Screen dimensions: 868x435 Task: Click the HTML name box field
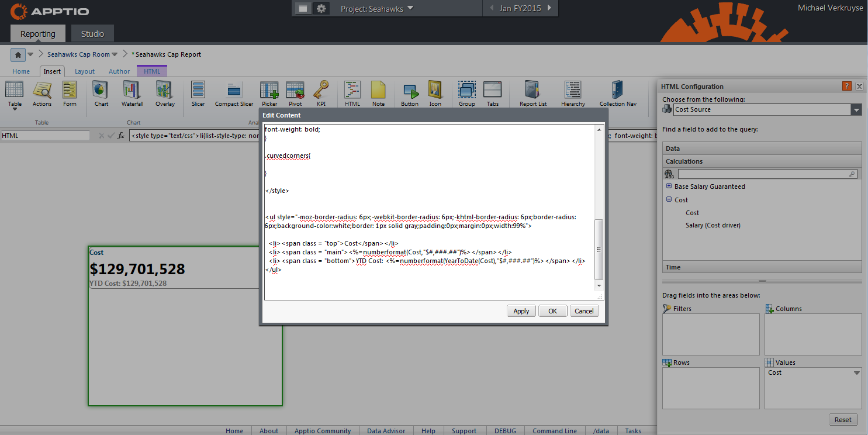click(45, 136)
